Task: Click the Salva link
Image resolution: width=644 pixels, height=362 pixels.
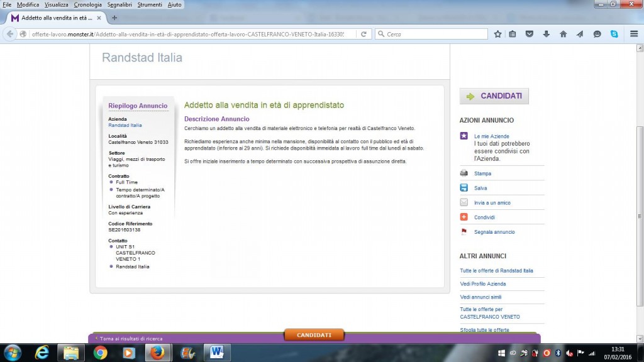Action: coord(480,189)
